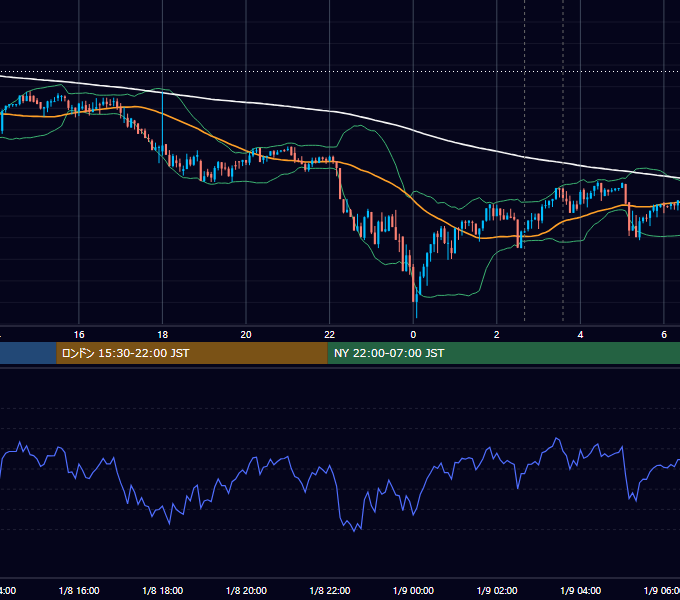The width and height of the screenshot is (680, 600).
Task: Click the 4 hour label on chart axis
Action: (580, 335)
